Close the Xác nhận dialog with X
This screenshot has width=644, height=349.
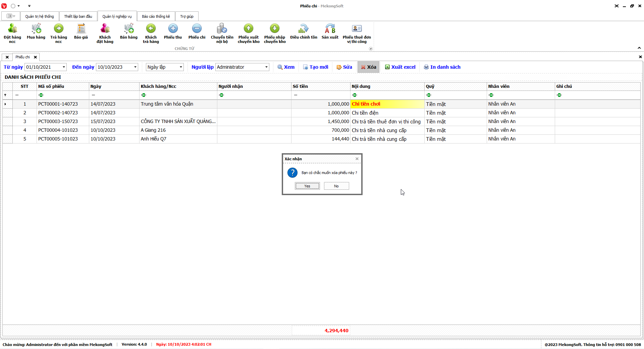[x=357, y=159]
